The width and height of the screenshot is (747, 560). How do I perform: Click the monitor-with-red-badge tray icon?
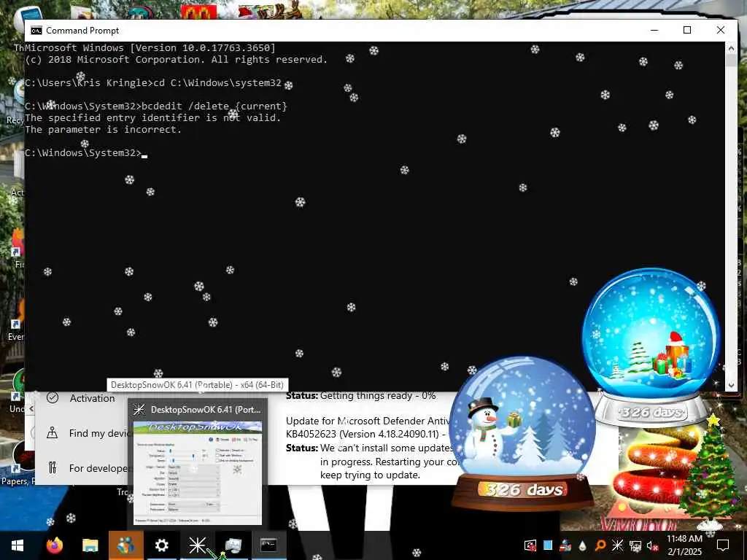click(530, 545)
